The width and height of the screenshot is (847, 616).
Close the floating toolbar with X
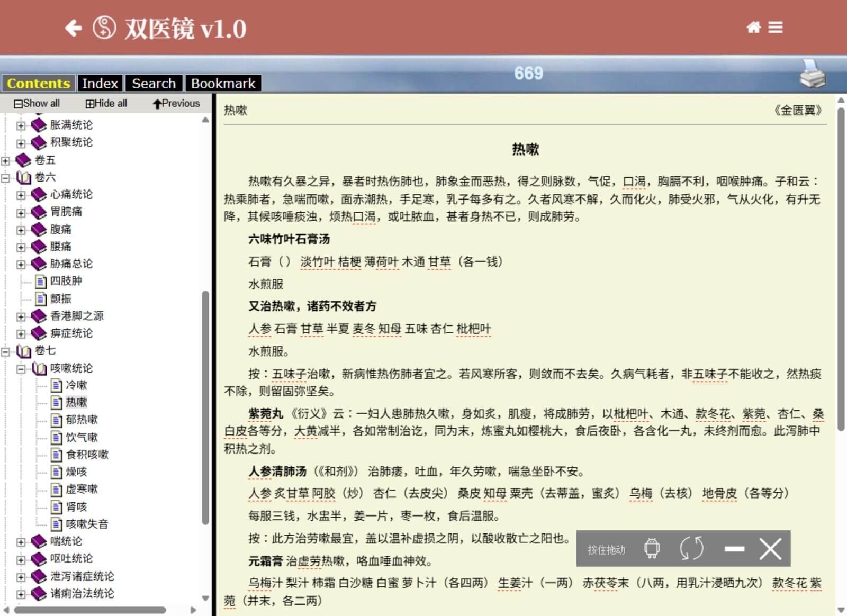[770, 549]
